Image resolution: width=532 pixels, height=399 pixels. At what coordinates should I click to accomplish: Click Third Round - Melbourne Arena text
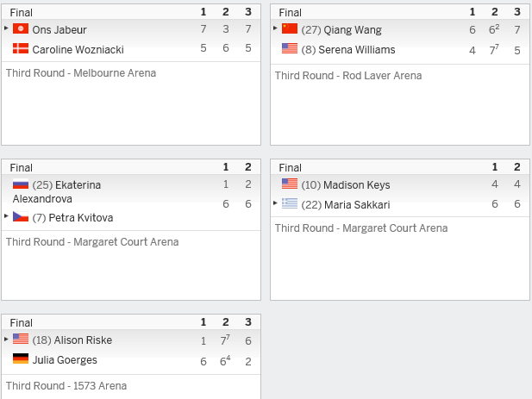(x=81, y=73)
